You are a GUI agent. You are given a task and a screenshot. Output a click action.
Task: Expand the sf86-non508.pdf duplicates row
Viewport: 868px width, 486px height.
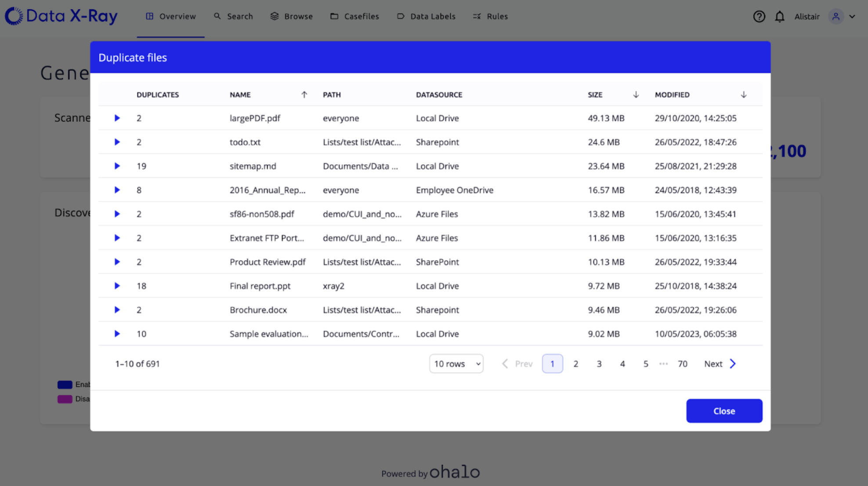(x=117, y=214)
